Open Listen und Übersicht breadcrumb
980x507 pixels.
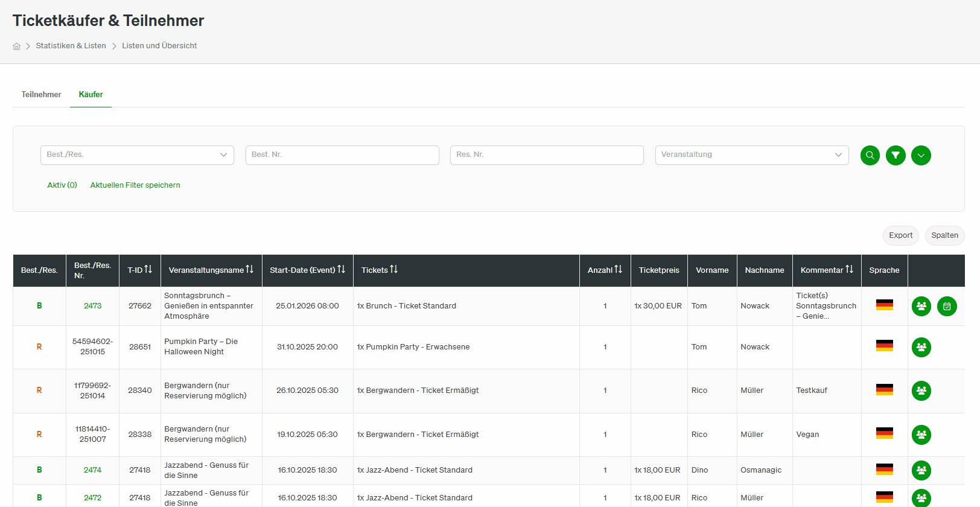coord(159,46)
